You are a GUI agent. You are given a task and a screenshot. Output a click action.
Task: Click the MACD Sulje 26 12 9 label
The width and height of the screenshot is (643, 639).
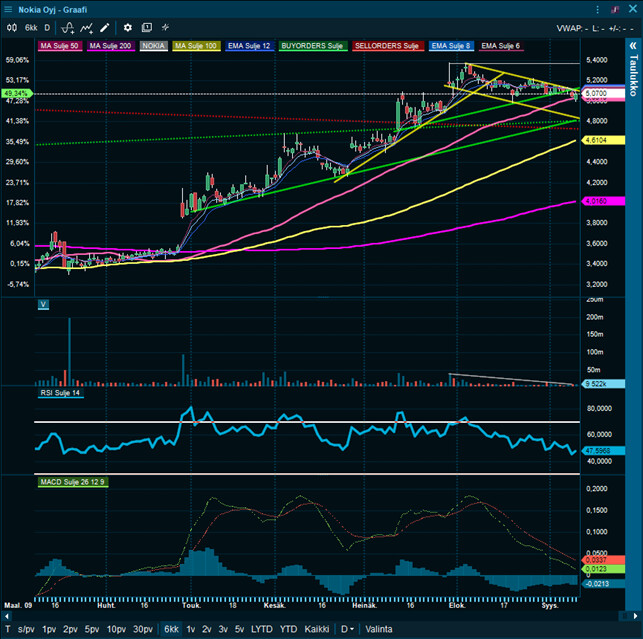coord(73,482)
